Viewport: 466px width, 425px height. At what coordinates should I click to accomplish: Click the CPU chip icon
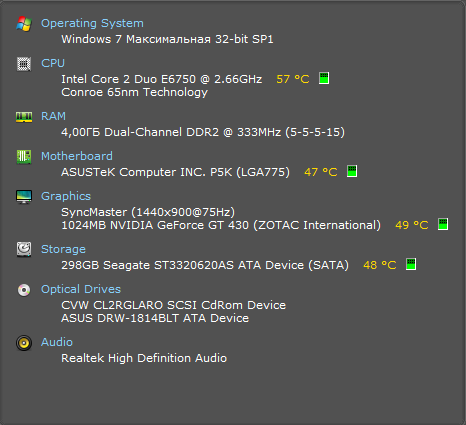[x=24, y=64]
